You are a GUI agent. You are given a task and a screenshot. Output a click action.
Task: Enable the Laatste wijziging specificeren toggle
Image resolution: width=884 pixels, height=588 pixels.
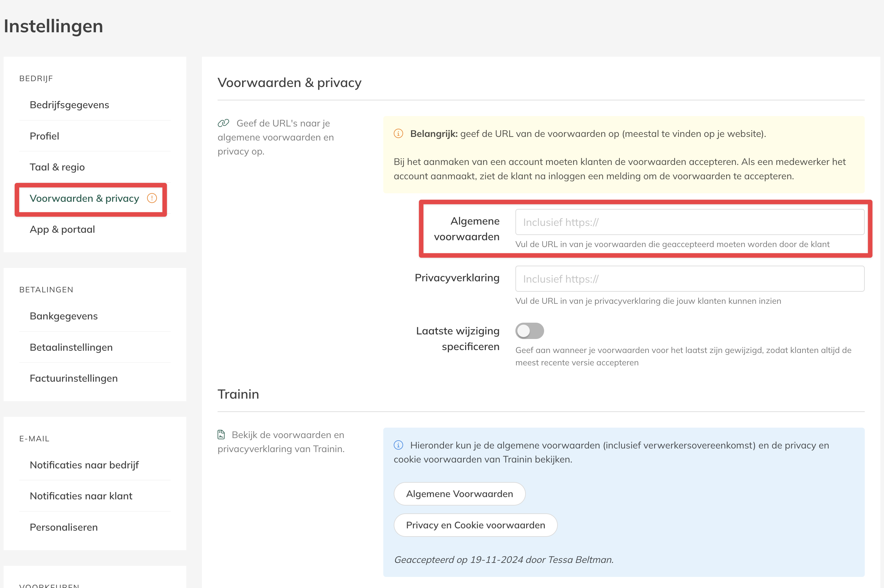[x=529, y=331]
